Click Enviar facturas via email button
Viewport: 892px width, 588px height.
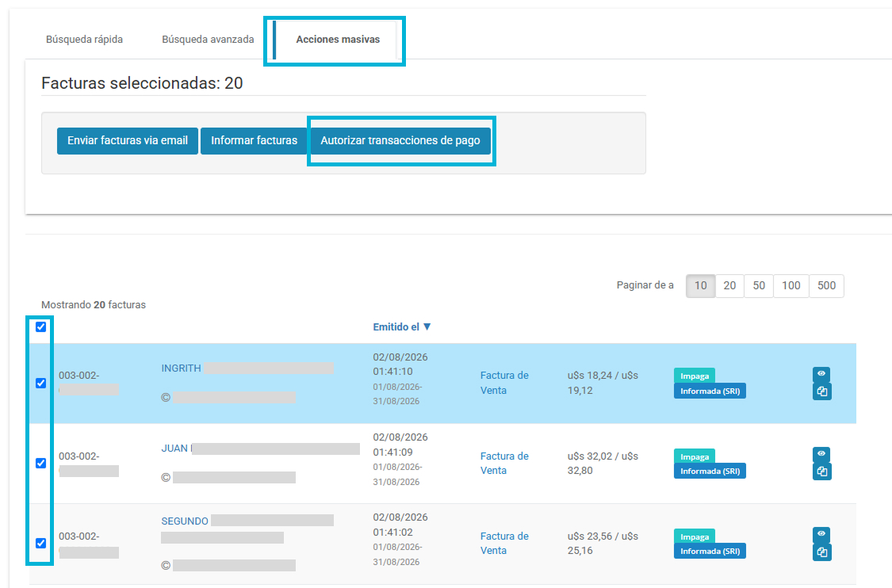128,140
